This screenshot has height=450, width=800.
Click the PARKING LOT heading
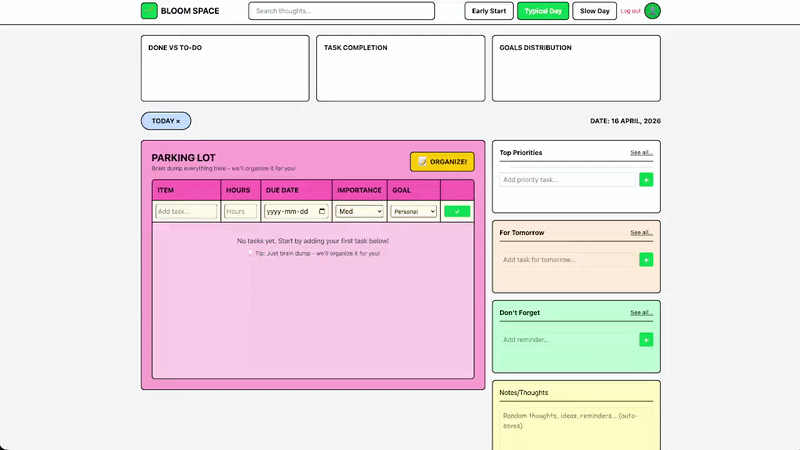click(184, 158)
